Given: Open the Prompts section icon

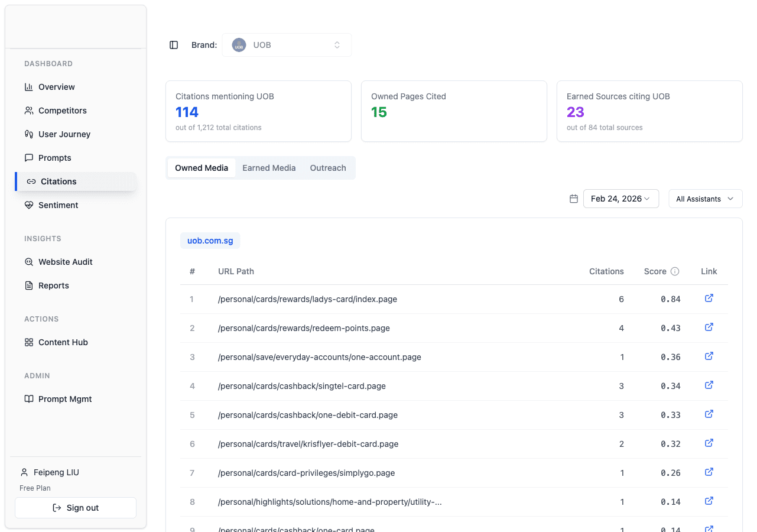Looking at the screenshot, I should click(x=29, y=158).
